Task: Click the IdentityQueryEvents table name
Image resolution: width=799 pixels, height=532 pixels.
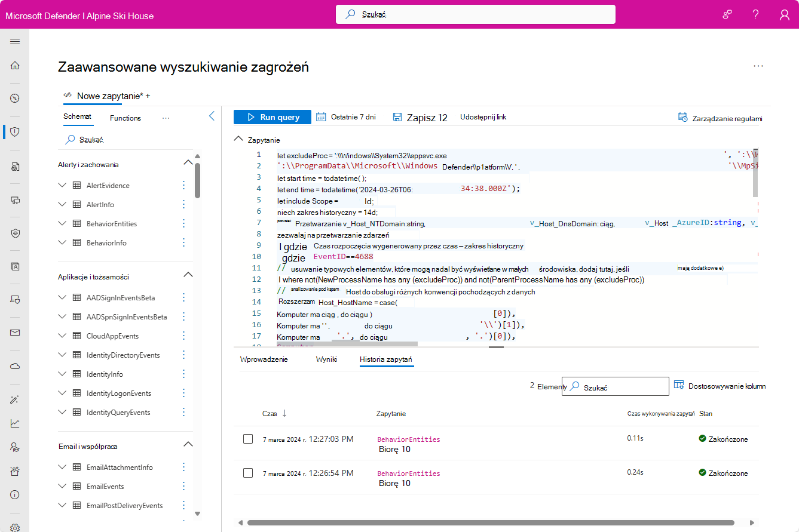Action: 118,413
